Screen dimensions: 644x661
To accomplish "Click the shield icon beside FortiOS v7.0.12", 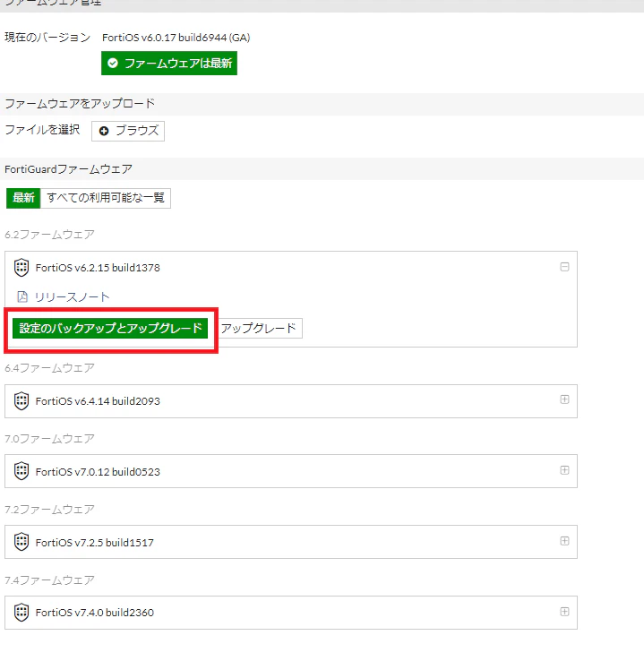I will pos(21,471).
